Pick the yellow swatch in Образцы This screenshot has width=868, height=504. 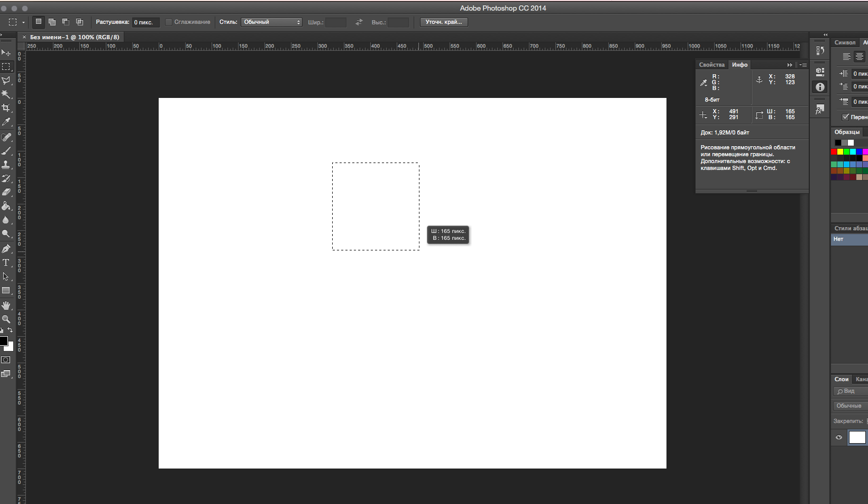840,152
